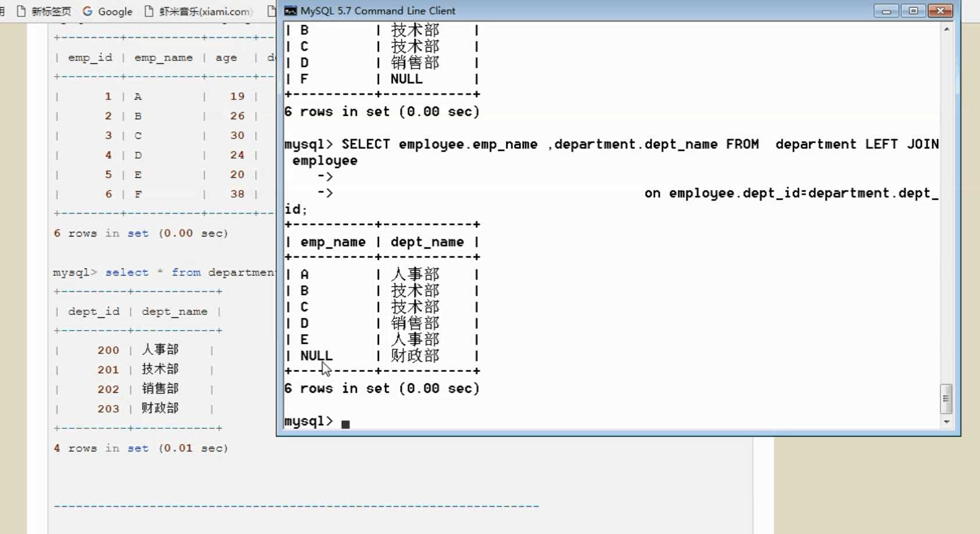Click dept_id 200 in browser page
Screen dimensions: 980x534
pos(108,350)
